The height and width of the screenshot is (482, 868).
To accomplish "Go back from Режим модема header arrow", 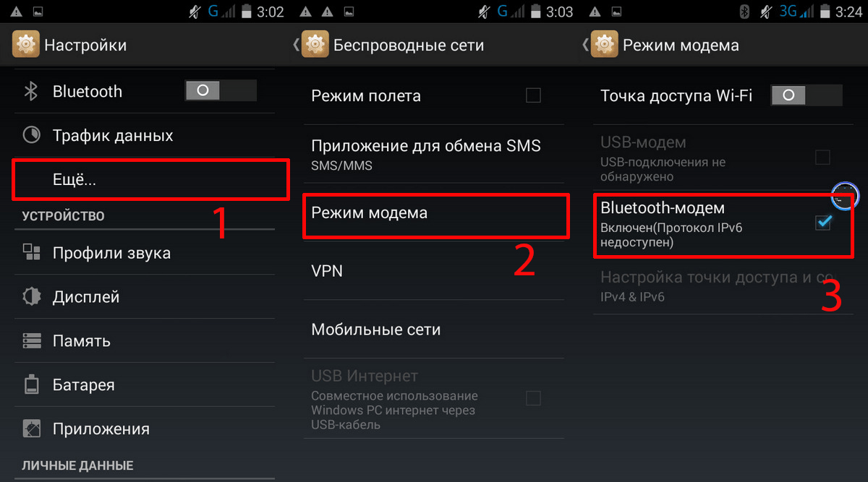I will pos(585,45).
